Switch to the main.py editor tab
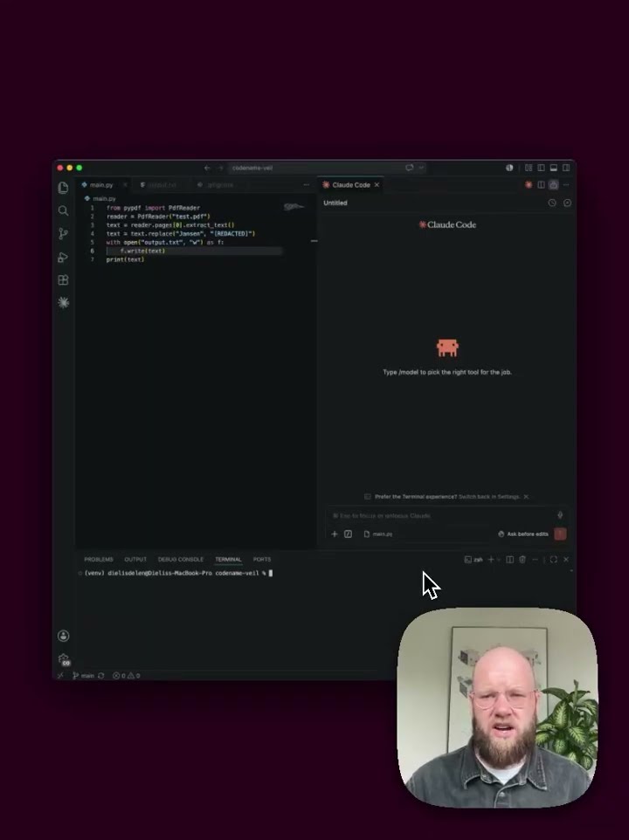The image size is (629, 840). (101, 185)
